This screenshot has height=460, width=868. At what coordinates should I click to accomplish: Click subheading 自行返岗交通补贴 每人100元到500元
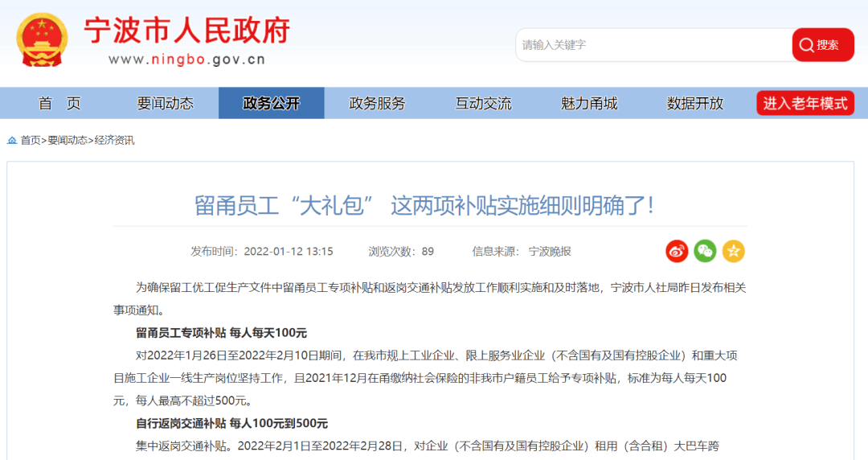point(232,424)
